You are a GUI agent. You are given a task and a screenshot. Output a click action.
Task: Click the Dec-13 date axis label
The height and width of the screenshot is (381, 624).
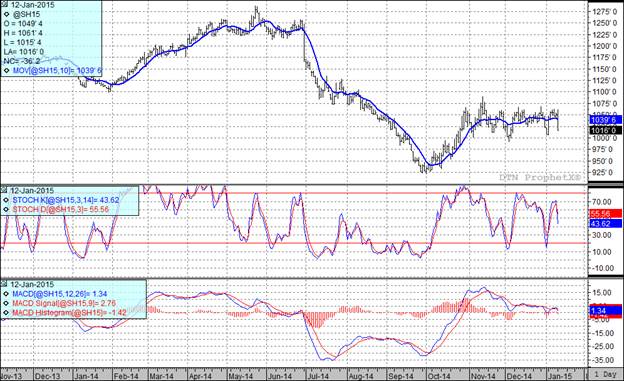[48, 376]
